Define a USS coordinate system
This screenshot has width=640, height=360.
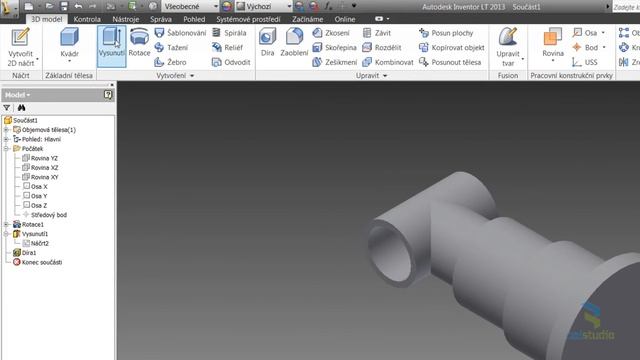tap(585, 62)
